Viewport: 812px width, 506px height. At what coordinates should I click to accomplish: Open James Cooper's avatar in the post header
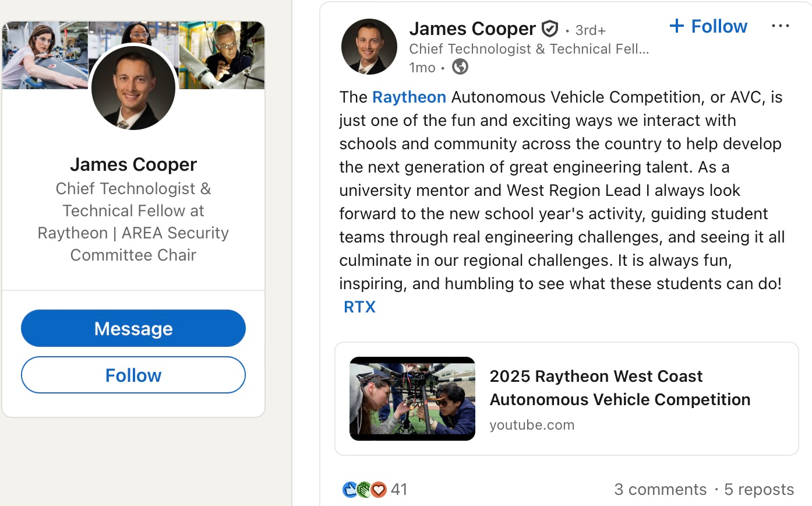(369, 47)
